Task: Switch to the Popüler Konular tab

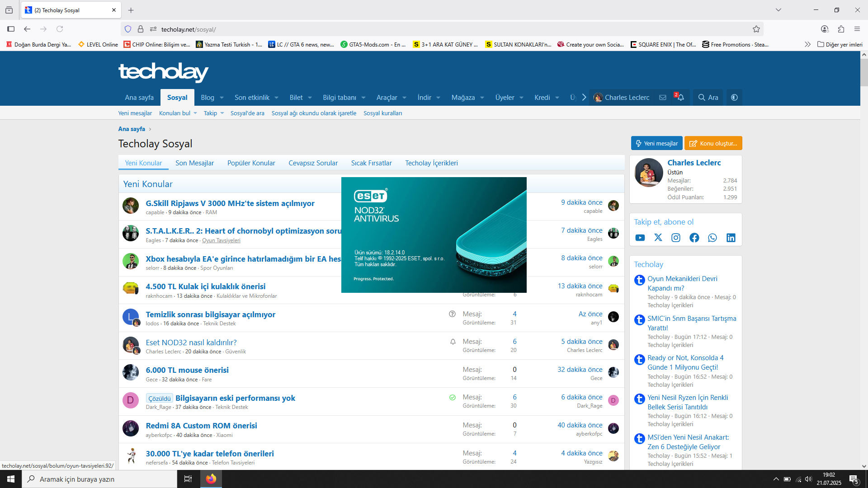Action: [251, 163]
